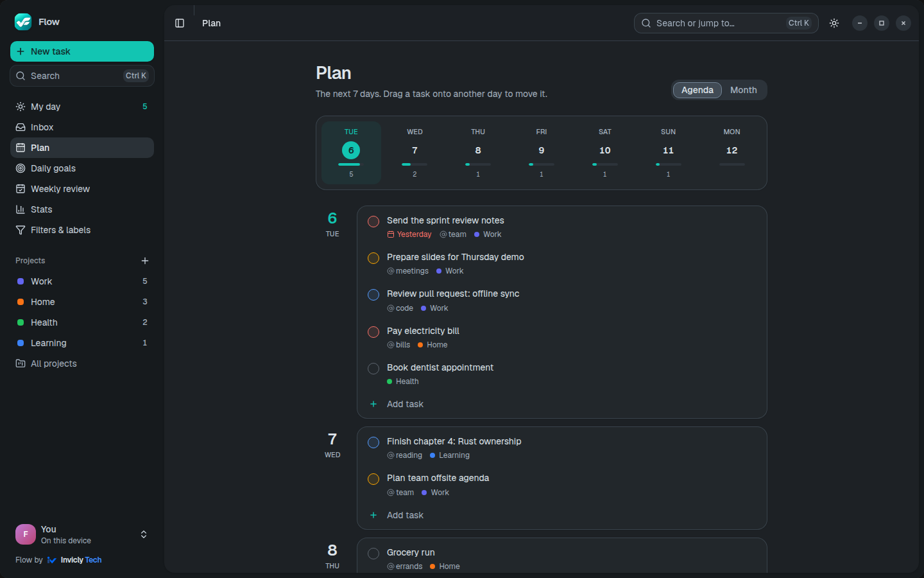Click the Search or jump to box
Viewport: 924px width, 578px height.
point(726,23)
